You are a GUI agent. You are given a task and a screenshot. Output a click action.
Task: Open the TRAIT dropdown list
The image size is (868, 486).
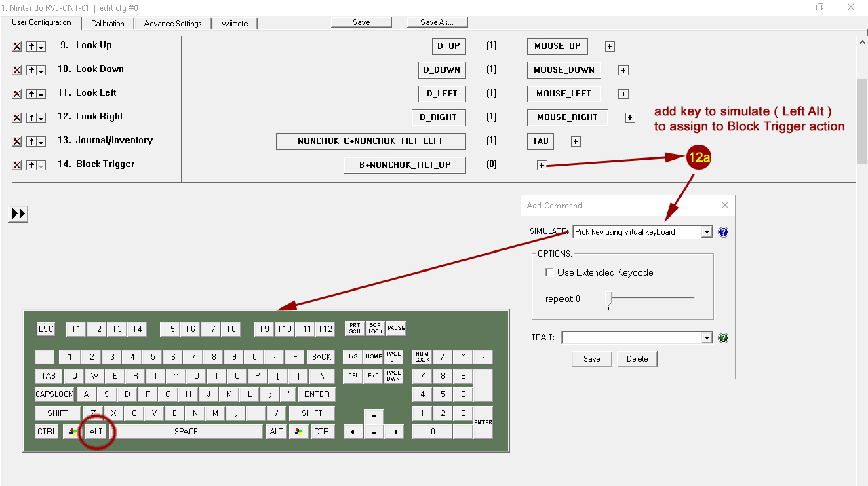coord(707,338)
